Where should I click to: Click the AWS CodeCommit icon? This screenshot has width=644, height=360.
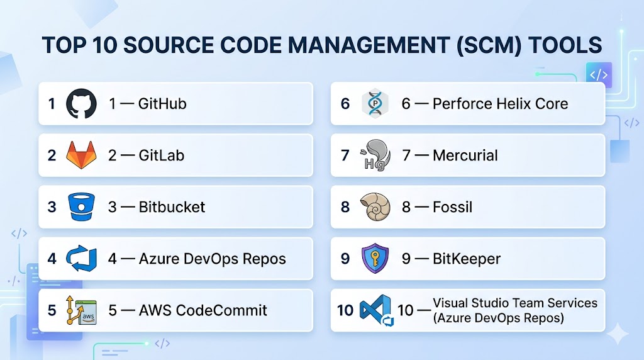[x=82, y=310]
